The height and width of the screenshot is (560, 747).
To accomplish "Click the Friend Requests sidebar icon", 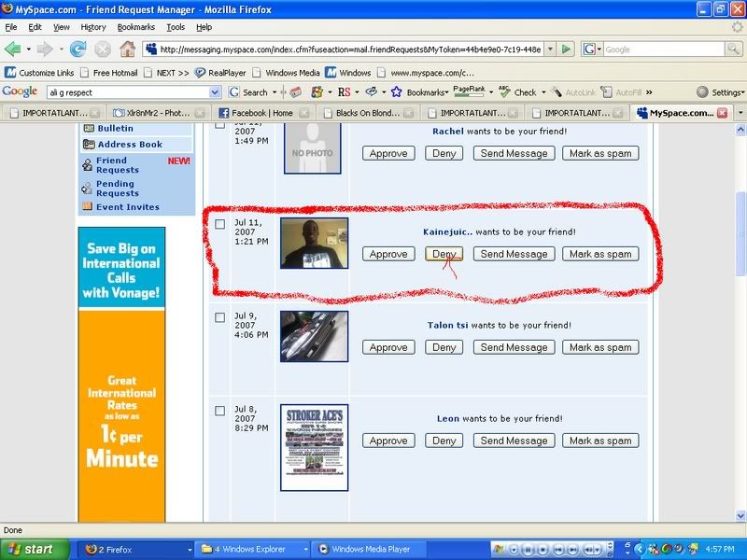I will tap(87, 165).
